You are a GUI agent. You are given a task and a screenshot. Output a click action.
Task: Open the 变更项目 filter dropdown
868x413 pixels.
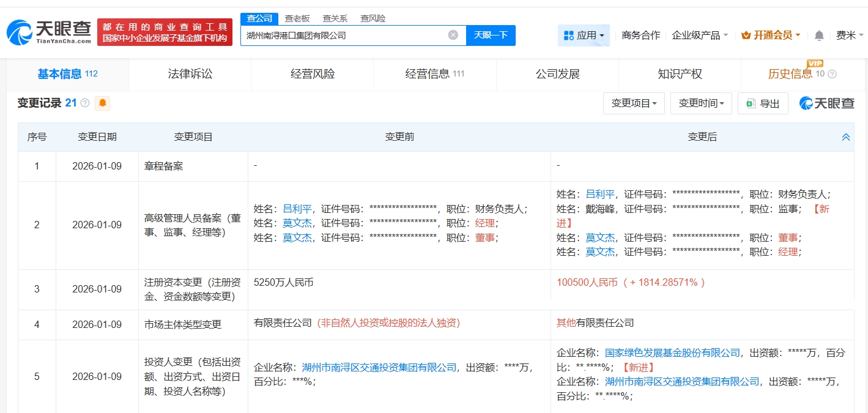(634, 103)
